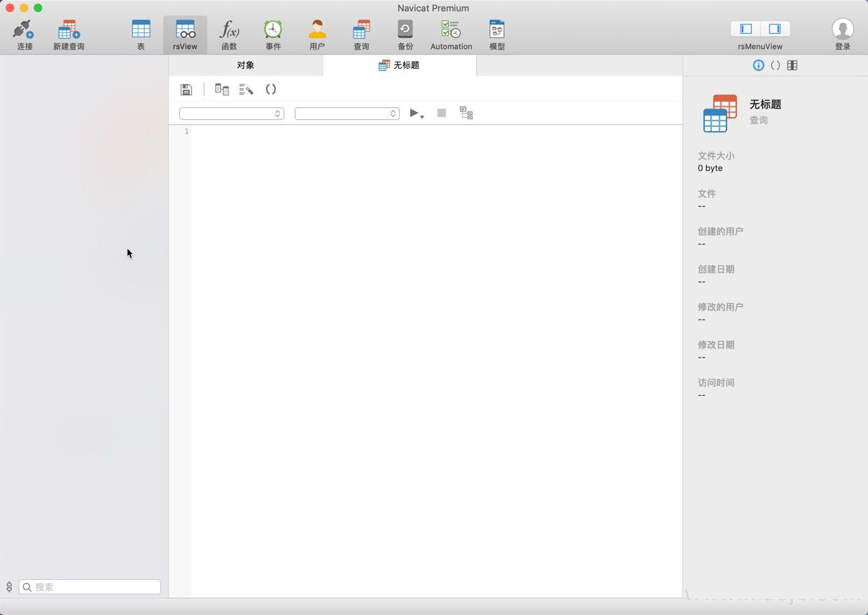The image size is (868, 615).
Task: Show the general info panel icon
Action: [758, 65]
